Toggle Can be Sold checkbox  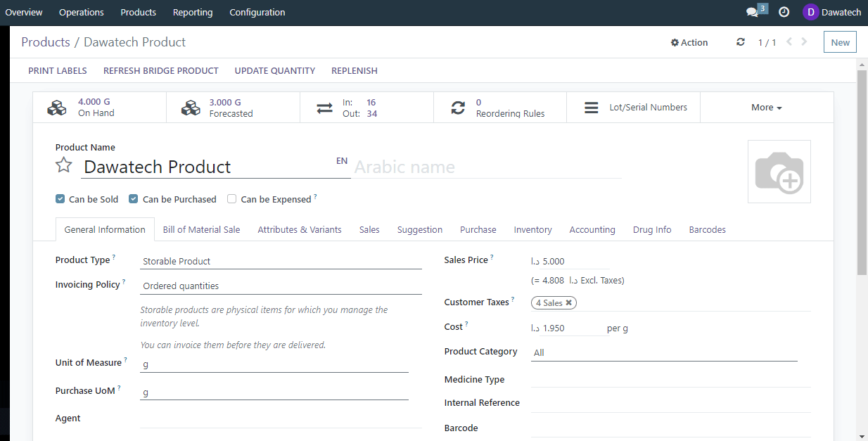pos(60,199)
